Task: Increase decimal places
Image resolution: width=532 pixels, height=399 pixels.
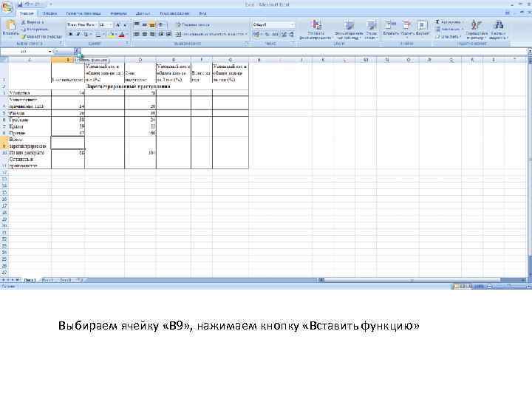Action: pyautogui.click(x=284, y=34)
